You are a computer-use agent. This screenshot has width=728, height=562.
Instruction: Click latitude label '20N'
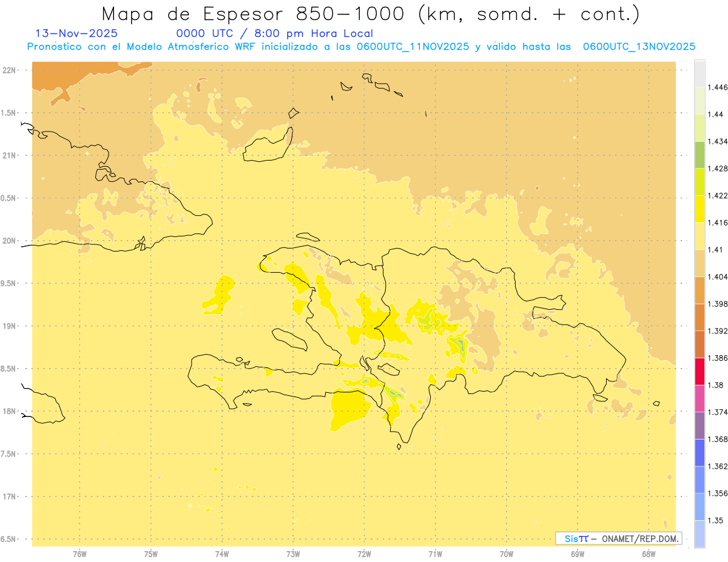(8, 241)
